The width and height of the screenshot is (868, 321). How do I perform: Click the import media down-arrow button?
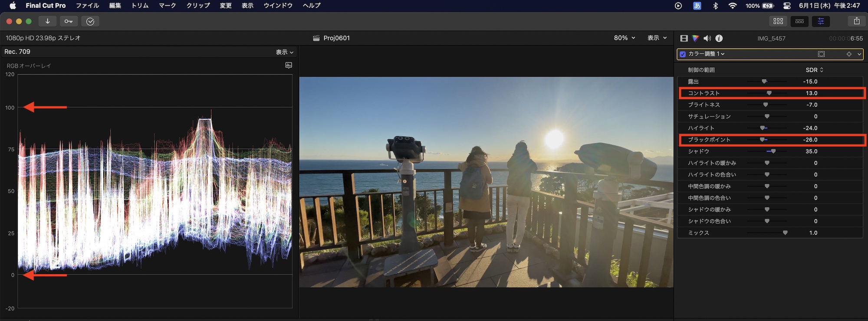(x=47, y=21)
